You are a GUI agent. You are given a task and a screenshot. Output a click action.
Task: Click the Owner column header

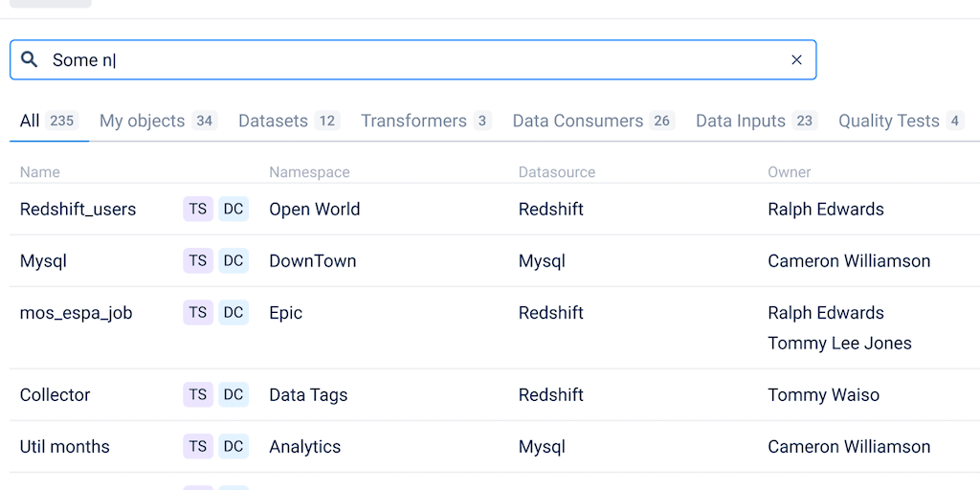point(790,172)
